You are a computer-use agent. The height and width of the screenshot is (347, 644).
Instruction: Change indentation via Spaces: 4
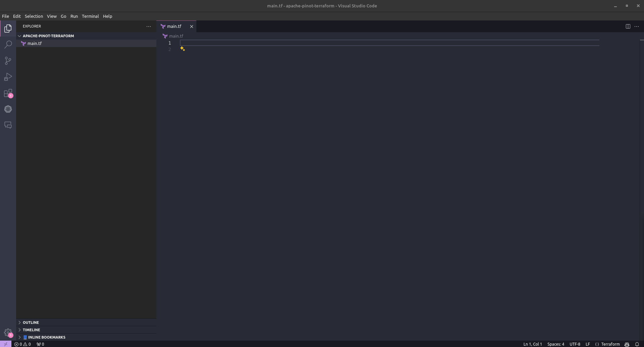[556, 344]
